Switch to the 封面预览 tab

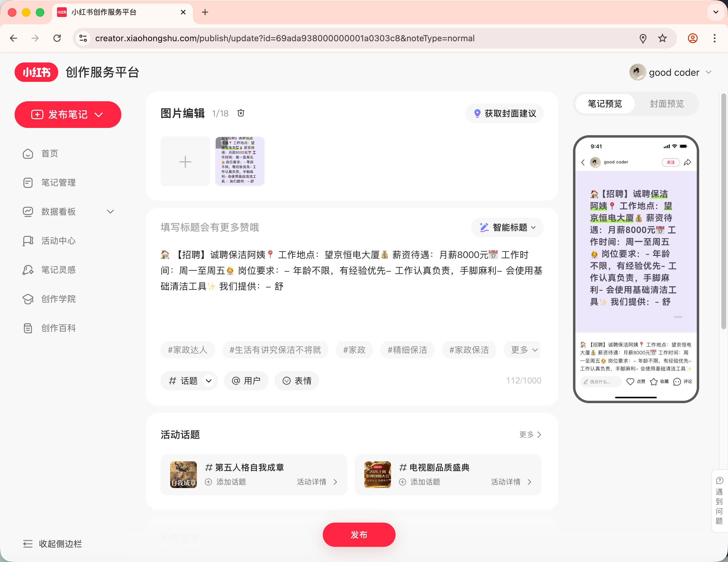coord(666,104)
